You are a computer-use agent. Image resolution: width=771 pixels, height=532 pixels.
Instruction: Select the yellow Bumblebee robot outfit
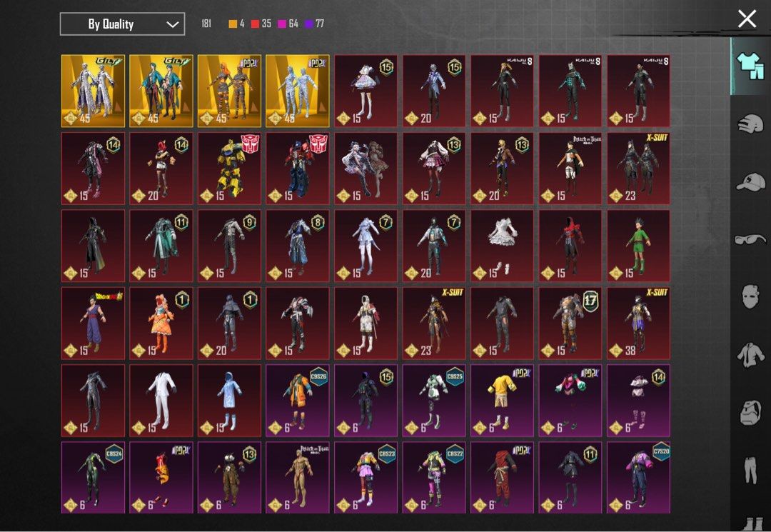point(229,169)
